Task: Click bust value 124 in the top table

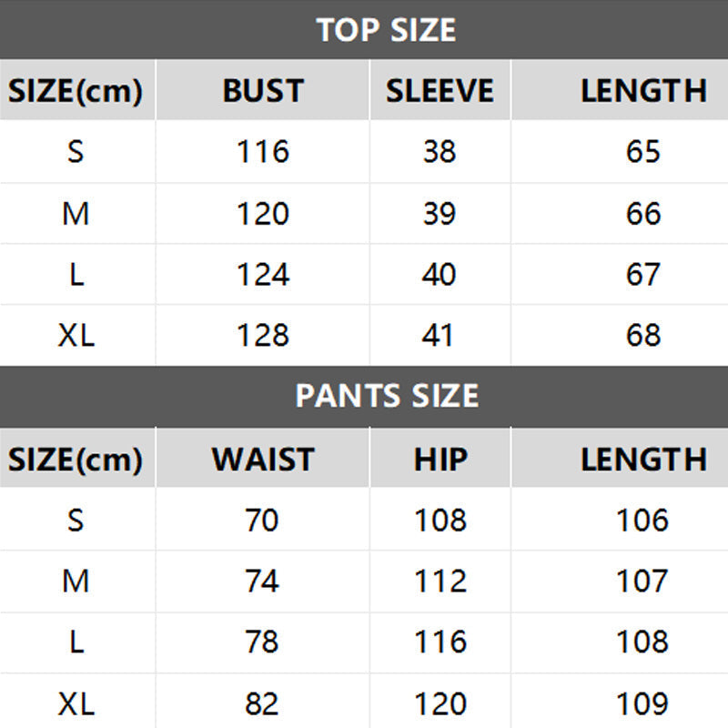Action: click(x=263, y=275)
